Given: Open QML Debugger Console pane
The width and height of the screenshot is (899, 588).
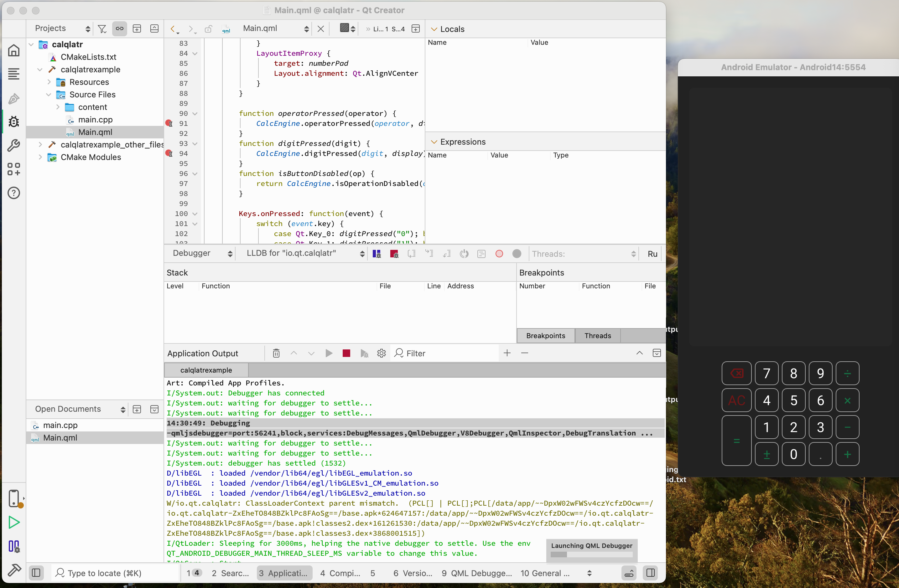Looking at the screenshot, I should (x=477, y=573).
